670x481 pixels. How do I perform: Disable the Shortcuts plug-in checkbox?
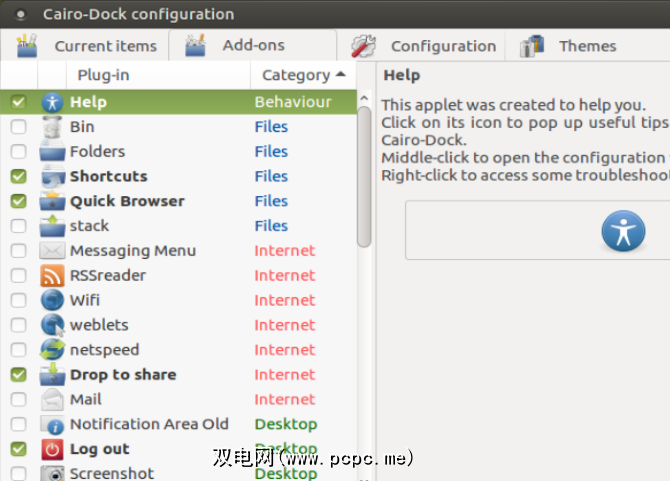click(x=19, y=176)
